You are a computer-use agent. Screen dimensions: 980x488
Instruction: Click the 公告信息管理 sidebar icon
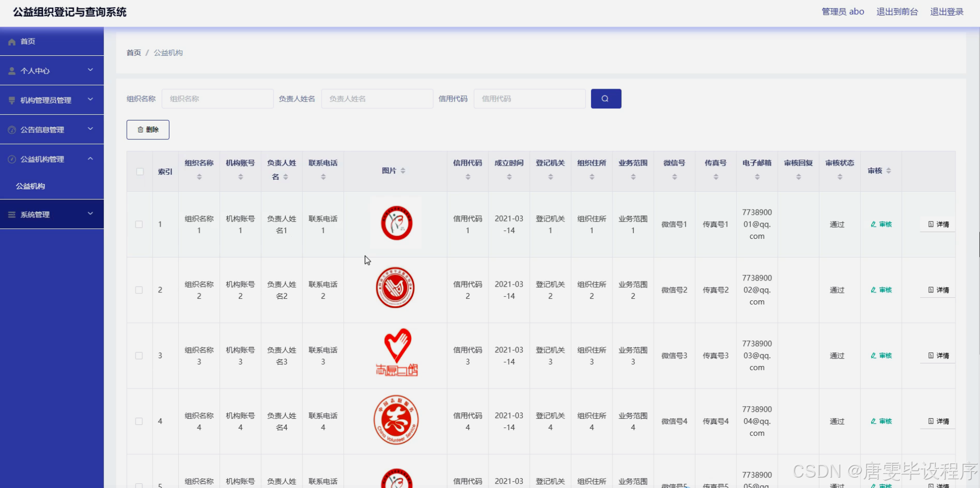point(12,130)
